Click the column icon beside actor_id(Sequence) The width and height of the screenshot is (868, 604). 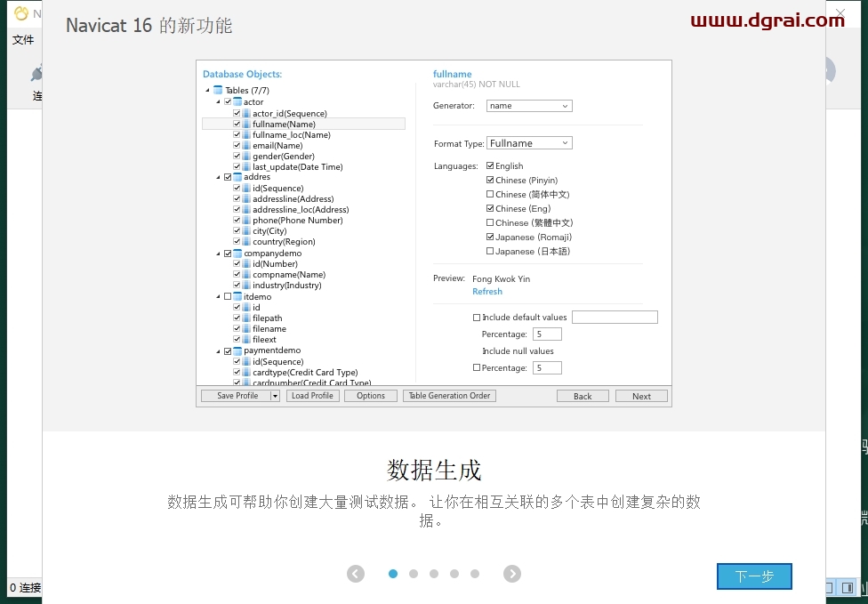(x=246, y=114)
